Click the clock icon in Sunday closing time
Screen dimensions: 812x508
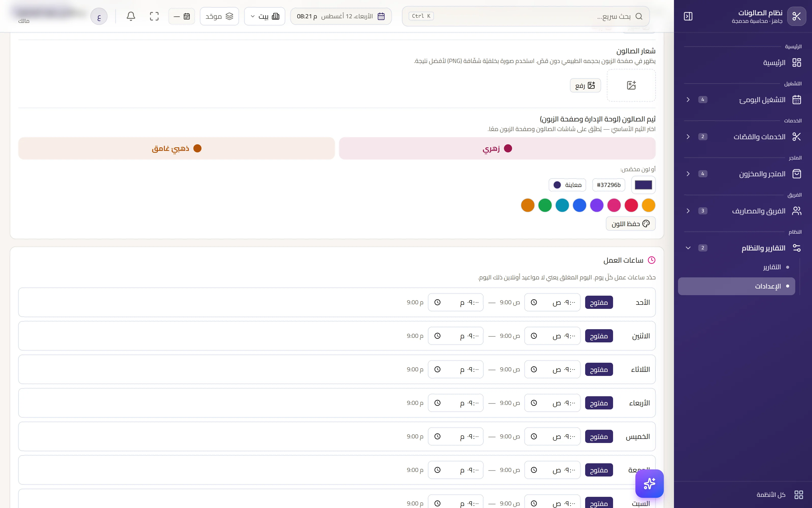437,302
